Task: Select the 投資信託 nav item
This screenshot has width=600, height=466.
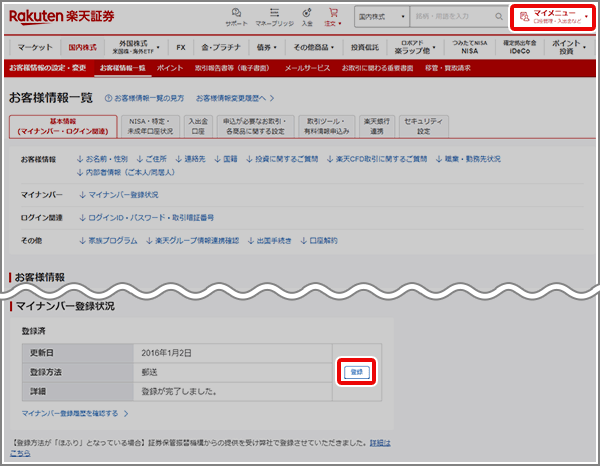Action: pyautogui.click(x=365, y=47)
